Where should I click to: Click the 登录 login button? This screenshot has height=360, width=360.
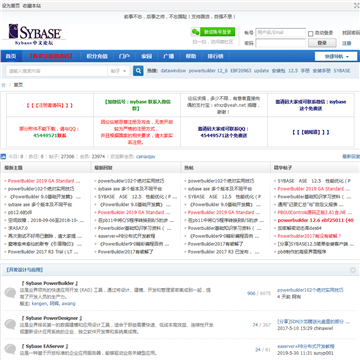click(x=322, y=43)
